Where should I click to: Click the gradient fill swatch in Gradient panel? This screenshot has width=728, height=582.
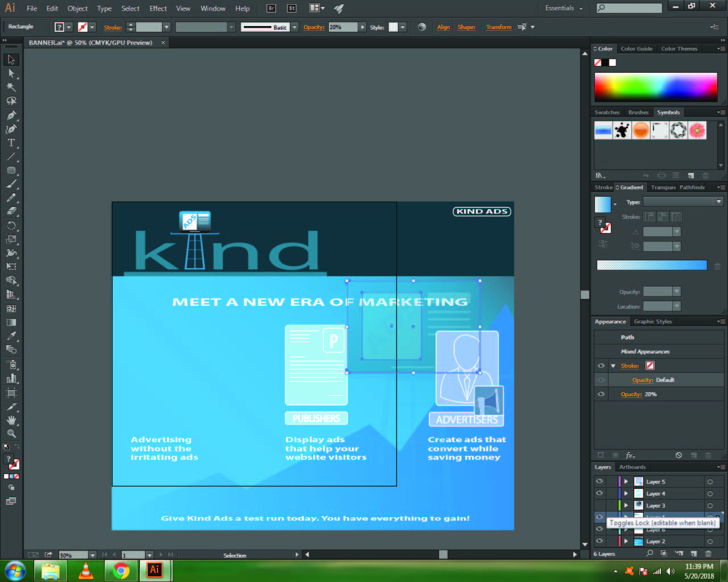(x=602, y=204)
